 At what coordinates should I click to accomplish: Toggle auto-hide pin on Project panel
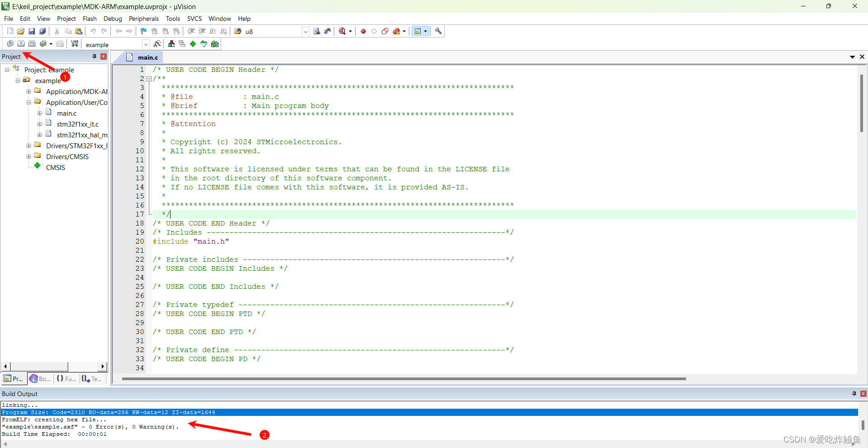(x=94, y=57)
